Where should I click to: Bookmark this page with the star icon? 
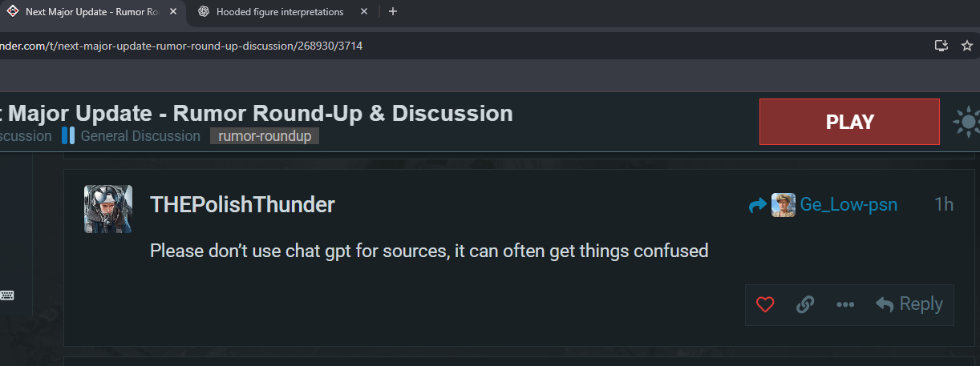[x=967, y=46]
